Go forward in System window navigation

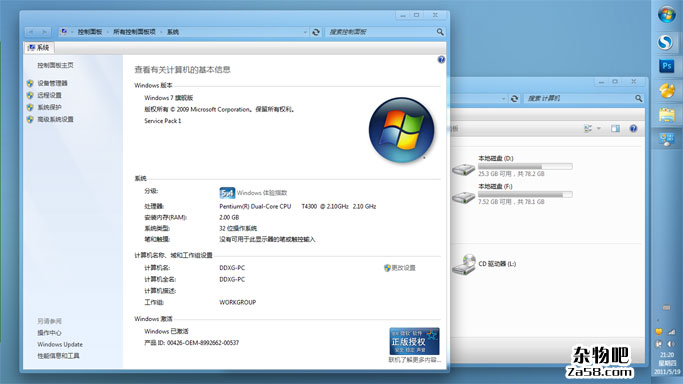click(x=44, y=32)
